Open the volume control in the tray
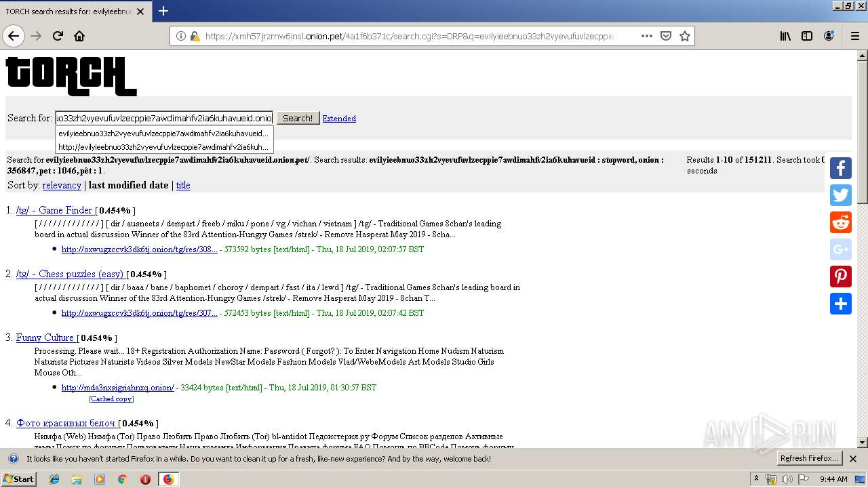 (787, 479)
